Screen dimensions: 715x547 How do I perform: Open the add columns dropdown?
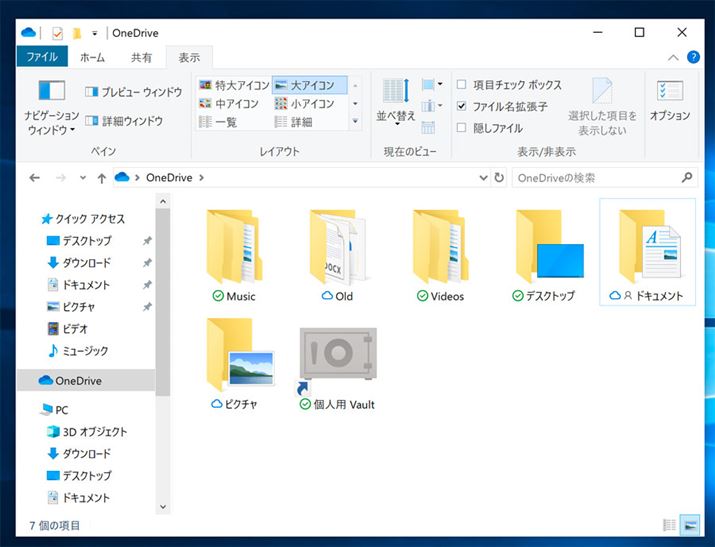(432, 106)
